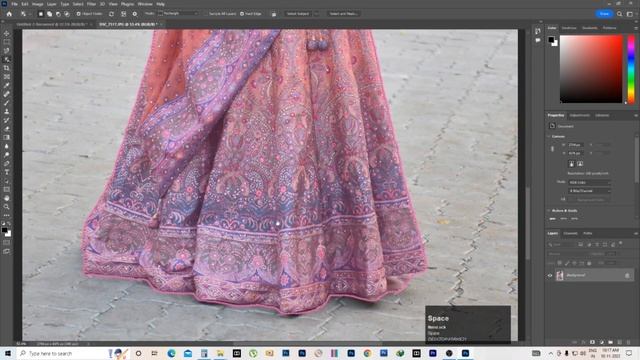Switch to the Paths tab
This screenshot has height=360, width=640.
(x=587, y=233)
